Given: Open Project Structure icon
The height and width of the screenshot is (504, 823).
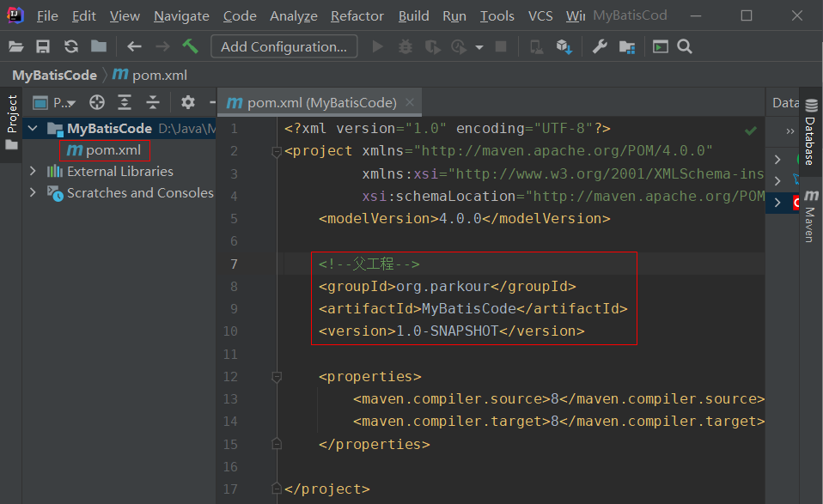Looking at the screenshot, I should (x=627, y=47).
